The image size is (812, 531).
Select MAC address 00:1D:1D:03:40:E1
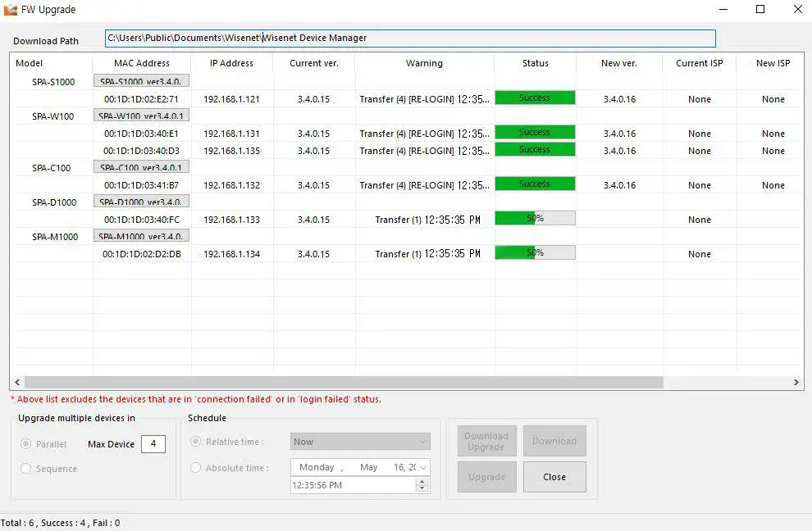[141, 134]
